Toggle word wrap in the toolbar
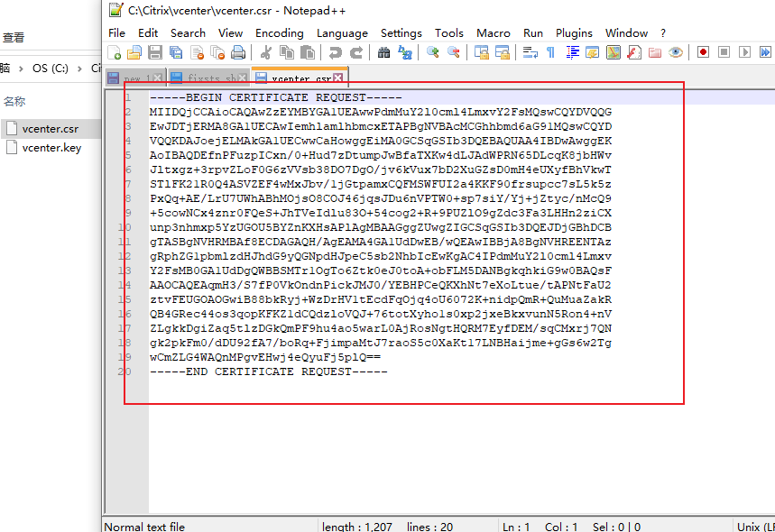775x532 pixels. (x=531, y=53)
